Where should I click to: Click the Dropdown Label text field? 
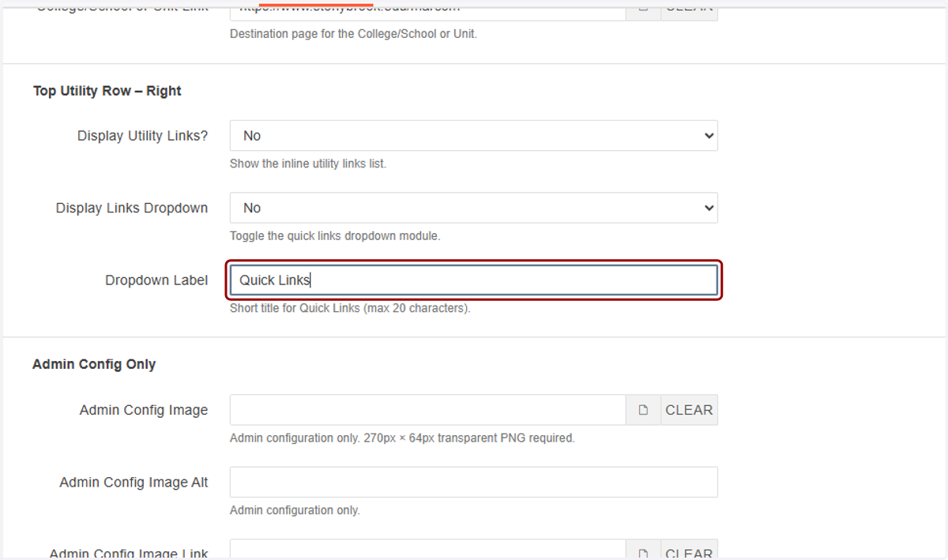(473, 280)
